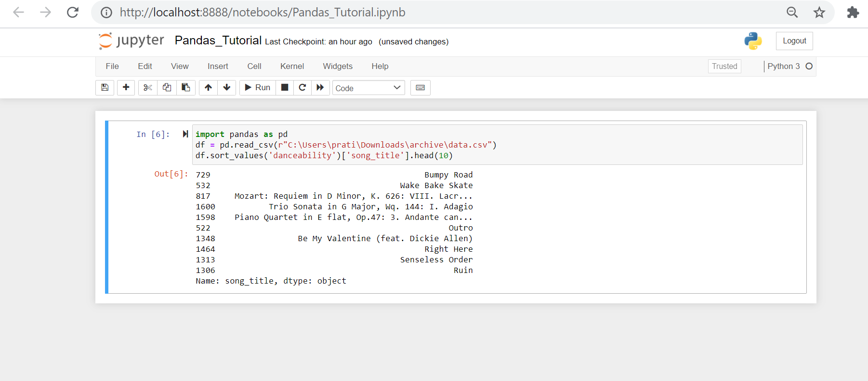Click the Bumpy Road output row
This screenshot has height=381, width=868.
(334, 175)
